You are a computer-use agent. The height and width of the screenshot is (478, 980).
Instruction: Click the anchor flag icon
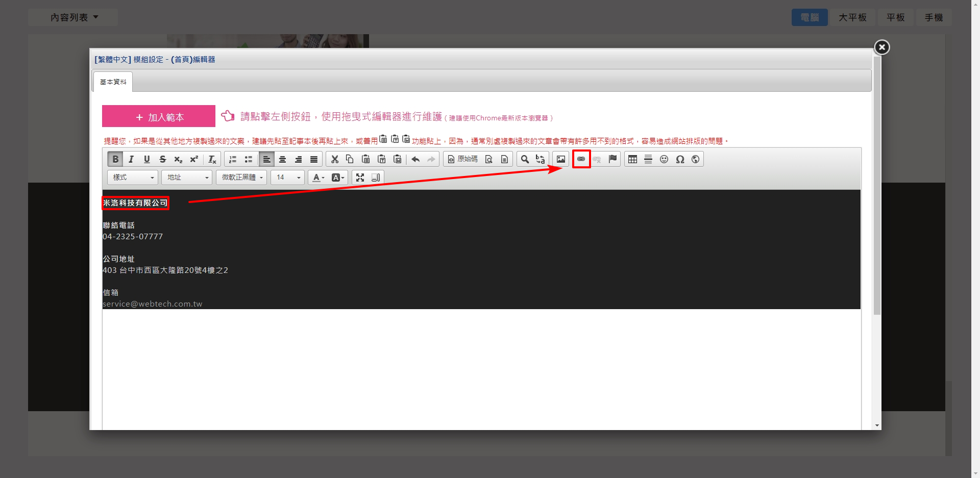click(x=612, y=159)
